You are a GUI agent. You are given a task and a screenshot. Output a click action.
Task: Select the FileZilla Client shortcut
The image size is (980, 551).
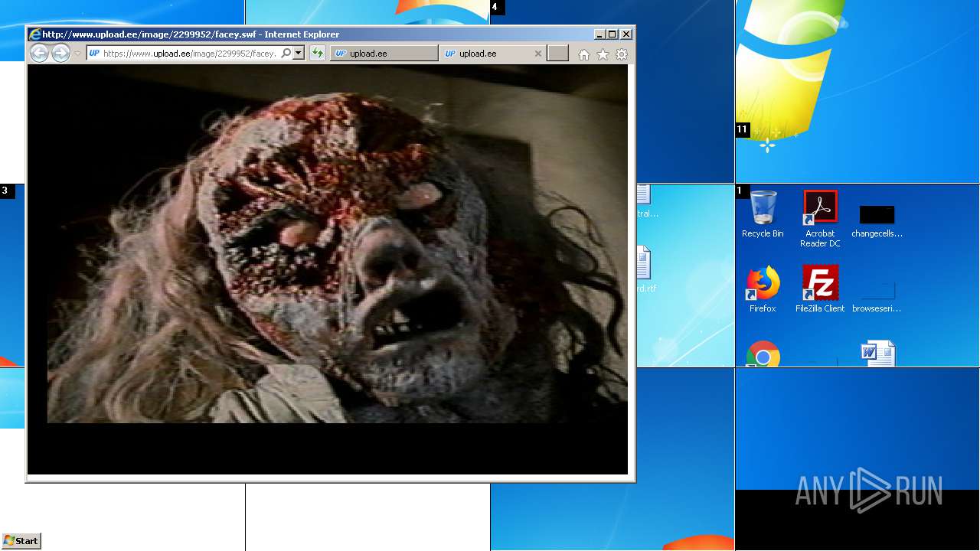[x=820, y=289]
